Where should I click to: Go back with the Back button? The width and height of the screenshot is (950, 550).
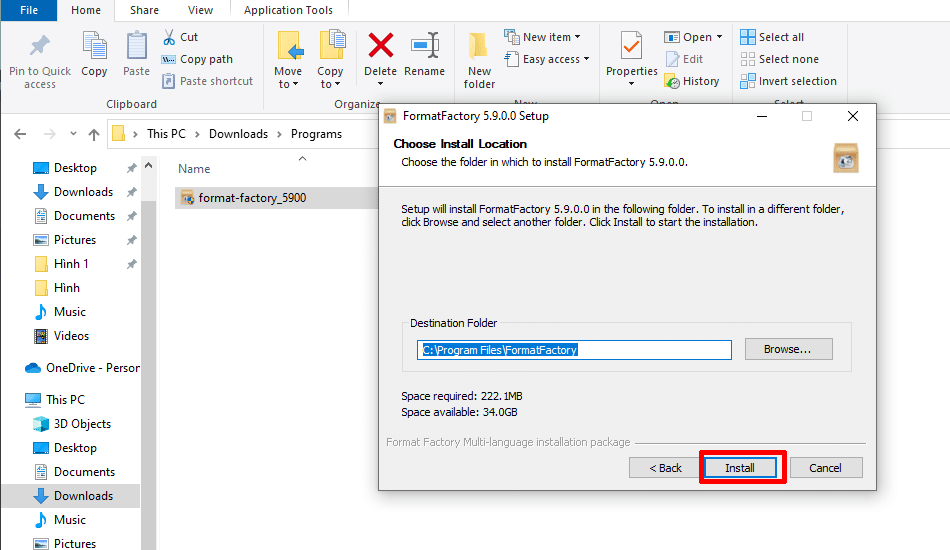point(665,468)
